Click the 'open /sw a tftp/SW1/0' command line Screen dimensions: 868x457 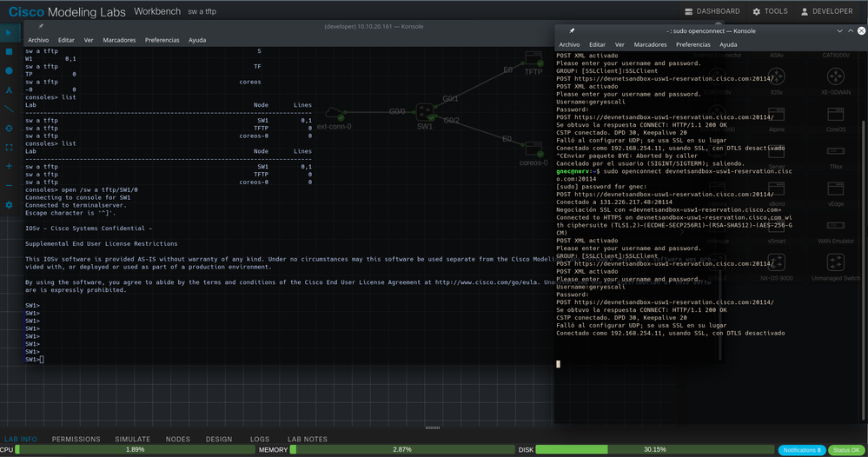tap(82, 189)
